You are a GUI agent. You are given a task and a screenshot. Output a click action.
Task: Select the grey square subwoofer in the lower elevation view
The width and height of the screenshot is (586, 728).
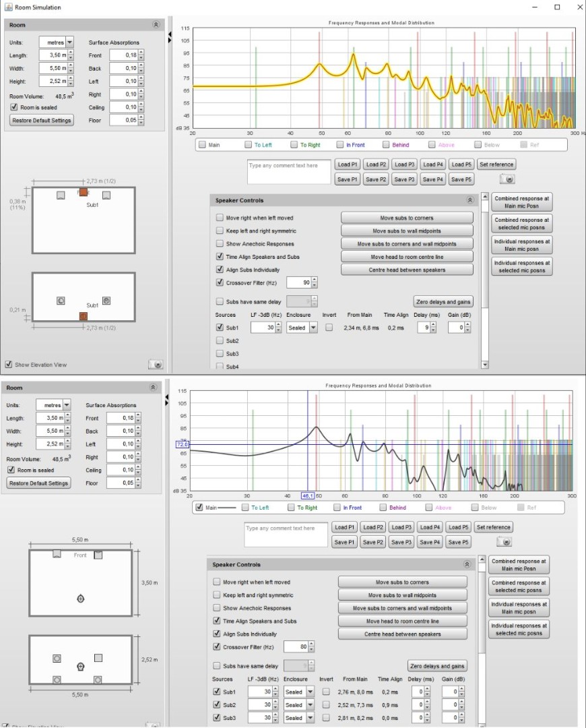[x=98, y=657]
